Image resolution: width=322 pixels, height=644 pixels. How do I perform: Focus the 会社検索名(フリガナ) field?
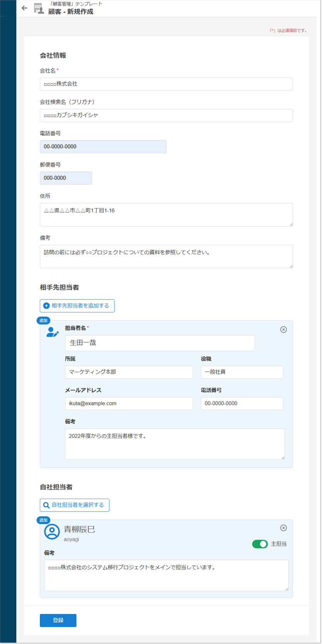coord(166,115)
